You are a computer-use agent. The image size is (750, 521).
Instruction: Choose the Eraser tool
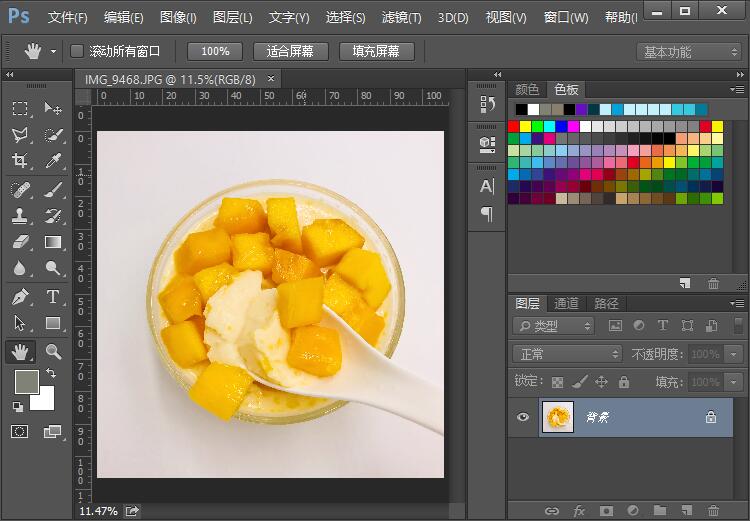pyautogui.click(x=20, y=242)
